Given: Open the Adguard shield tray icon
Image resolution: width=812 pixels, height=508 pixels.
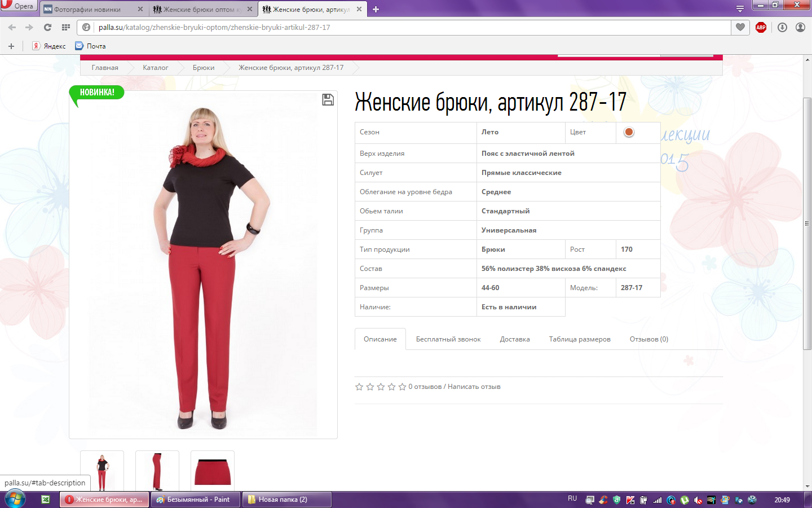Looking at the screenshot, I should click(x=617, y=500).
